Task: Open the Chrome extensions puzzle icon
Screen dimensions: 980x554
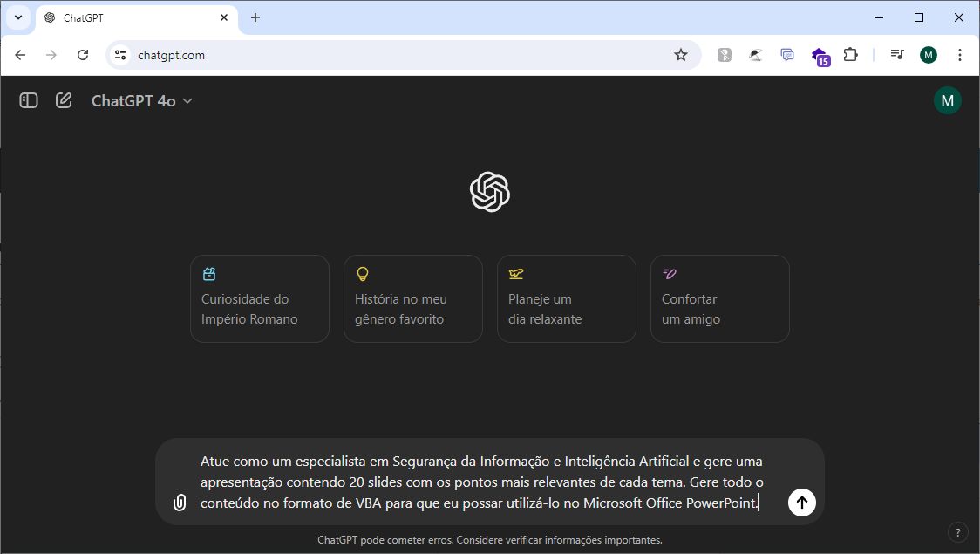Action: click(x=850, y=55)
